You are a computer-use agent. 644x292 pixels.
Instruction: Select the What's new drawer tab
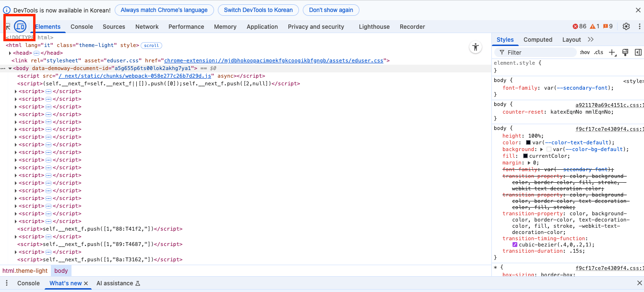[66, 283]
